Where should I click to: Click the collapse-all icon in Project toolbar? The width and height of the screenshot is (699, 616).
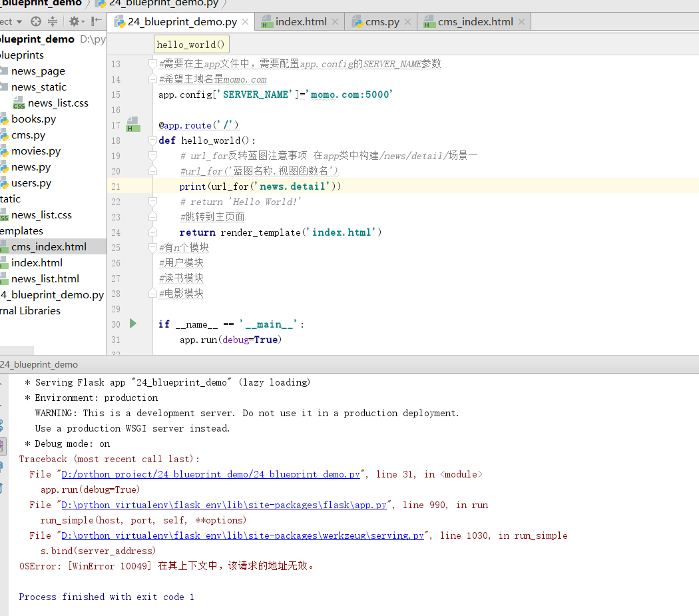pyautogui.click(x=53, y=21)
